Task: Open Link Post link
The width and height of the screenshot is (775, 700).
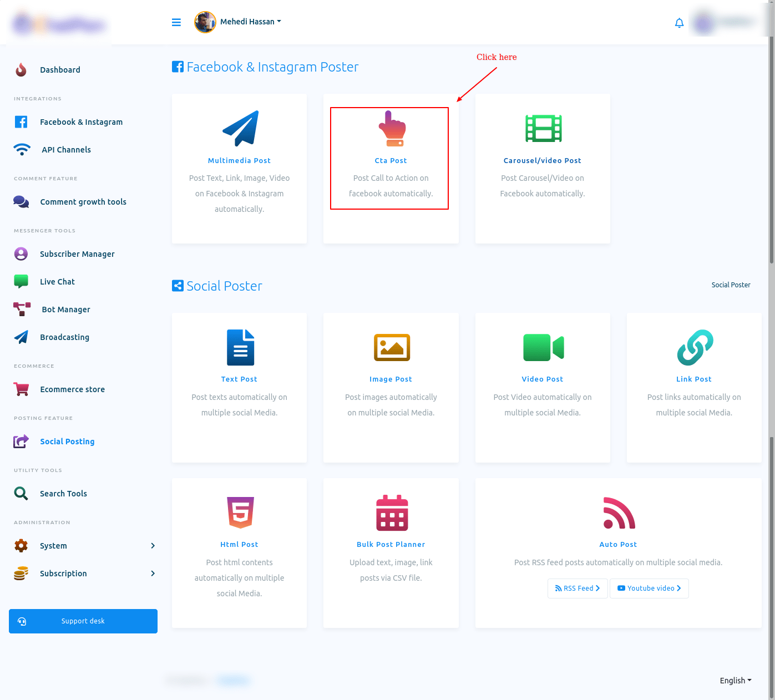Action: [x=694, y=379]
